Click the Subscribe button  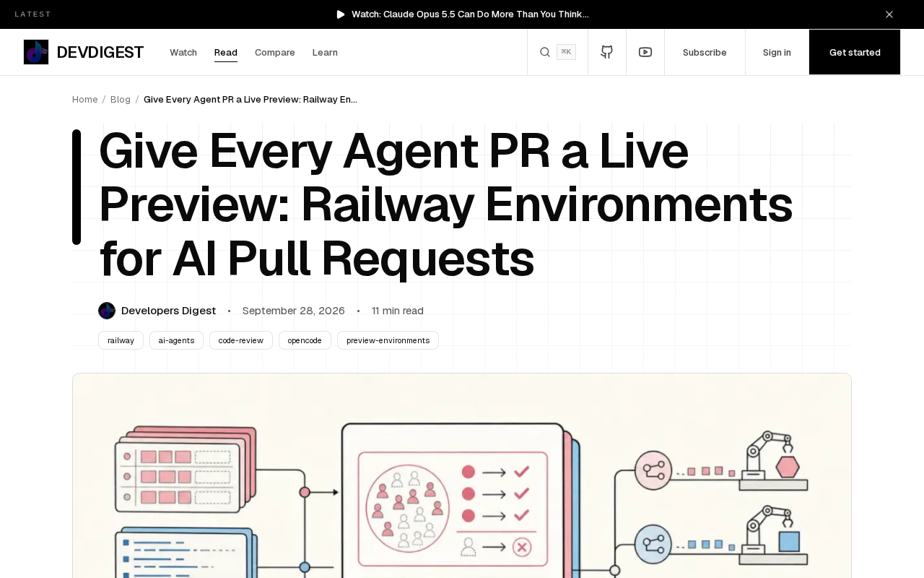click(x=705, y=52)
